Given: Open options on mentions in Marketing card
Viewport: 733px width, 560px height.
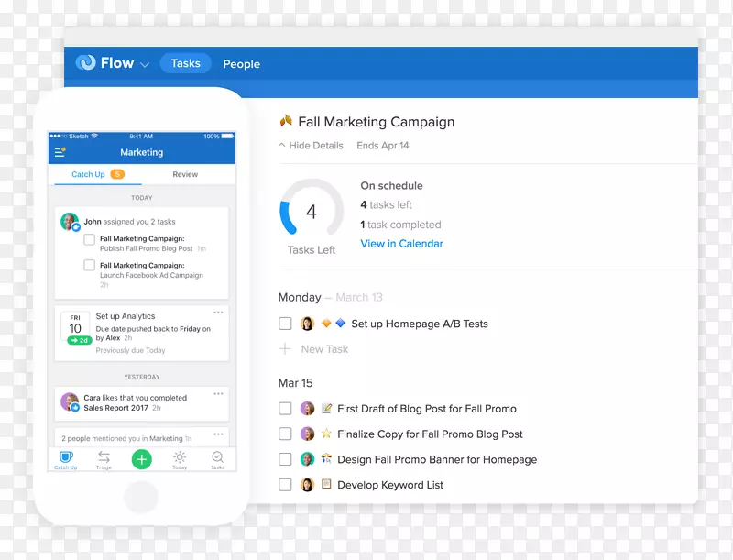Looking at the screenshot, I should tap(218, 434).
